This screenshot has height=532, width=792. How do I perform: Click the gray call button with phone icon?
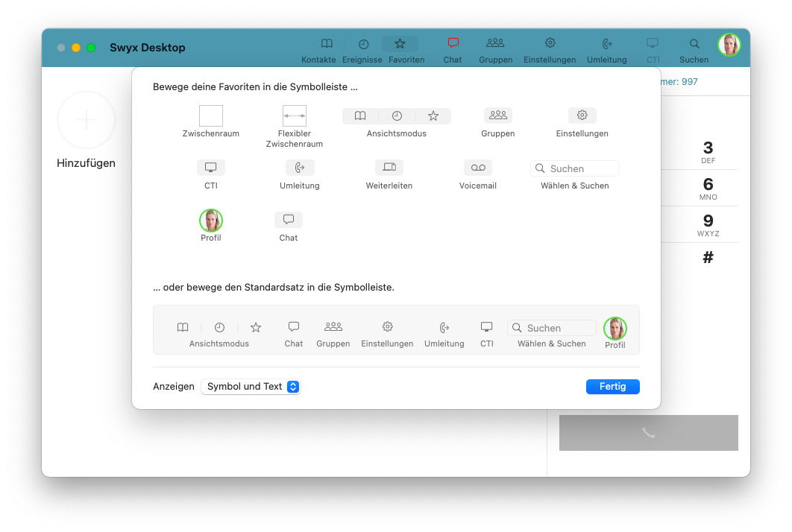648,433
